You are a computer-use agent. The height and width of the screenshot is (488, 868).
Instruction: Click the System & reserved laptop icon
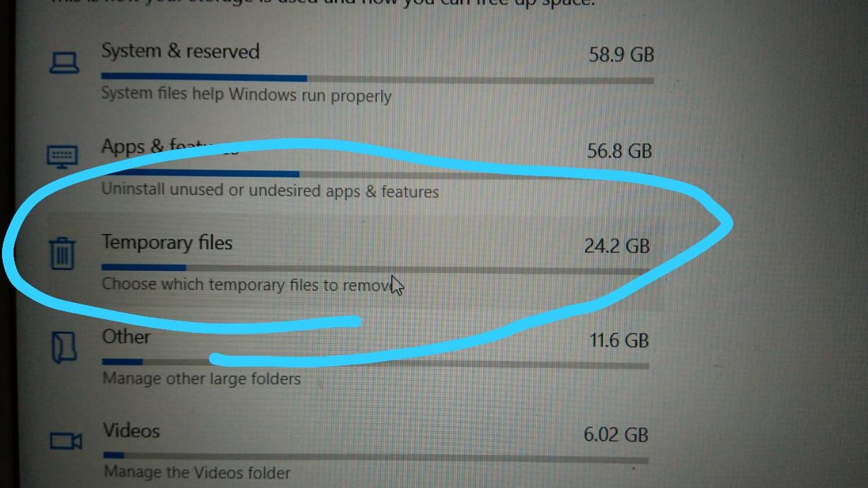(64, 63)
